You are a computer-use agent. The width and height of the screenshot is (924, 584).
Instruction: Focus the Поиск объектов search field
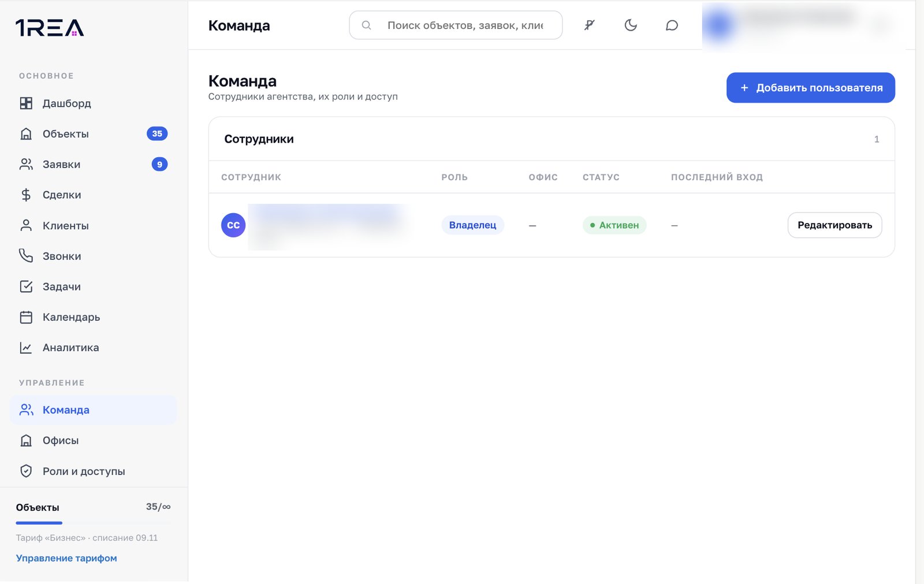[x=456, y=25]
